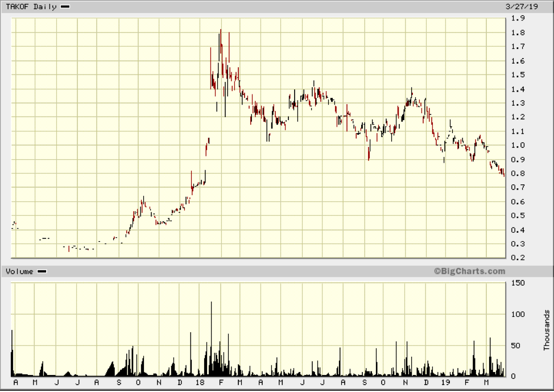The width and height of the screenshot is (554, 392).
Task: Click the vertical "Thousands" axis label
Action: coord(547,330)
